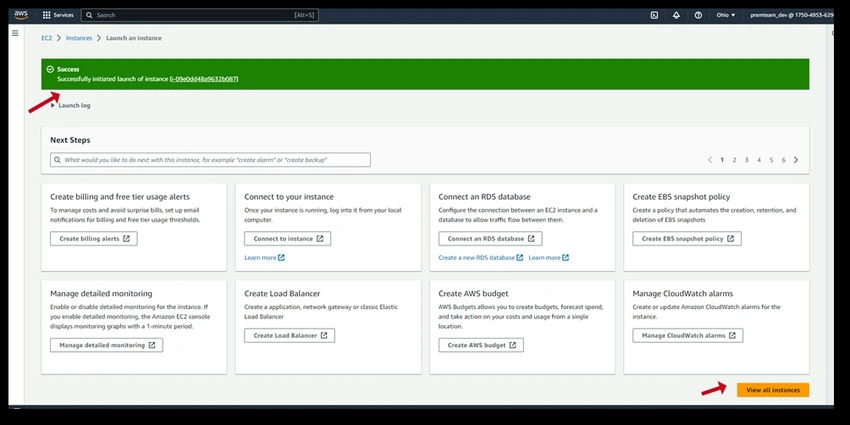Go to next page of Next Steps

(x=796, y=160)
